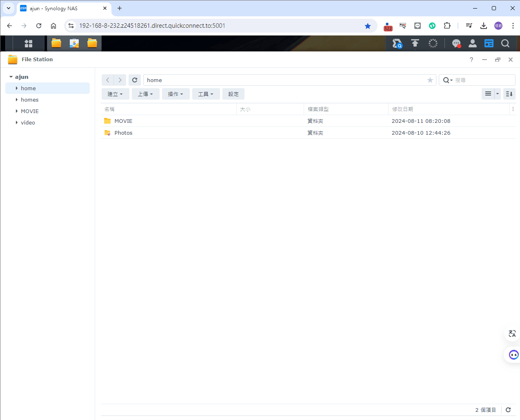Viewport: 520px width, 420px height.
Task: Click date 2024-08-10 12:44:26 cell
Action: point(421,133)
